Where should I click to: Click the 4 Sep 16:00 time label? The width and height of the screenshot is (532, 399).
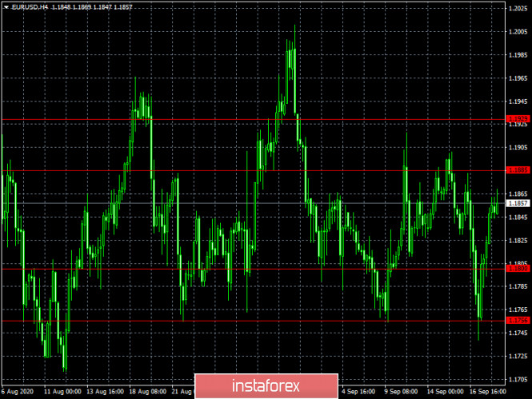pyautogui.click(x=358, y=392)
